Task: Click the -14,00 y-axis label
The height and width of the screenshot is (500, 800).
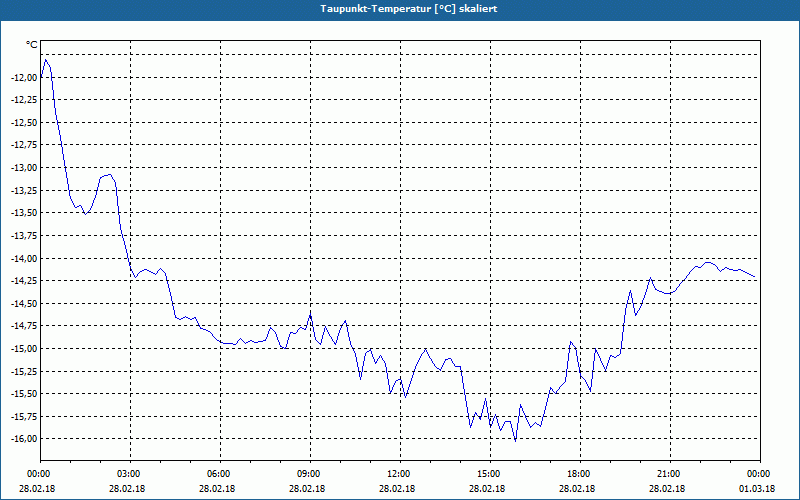Action: point(24,258)
